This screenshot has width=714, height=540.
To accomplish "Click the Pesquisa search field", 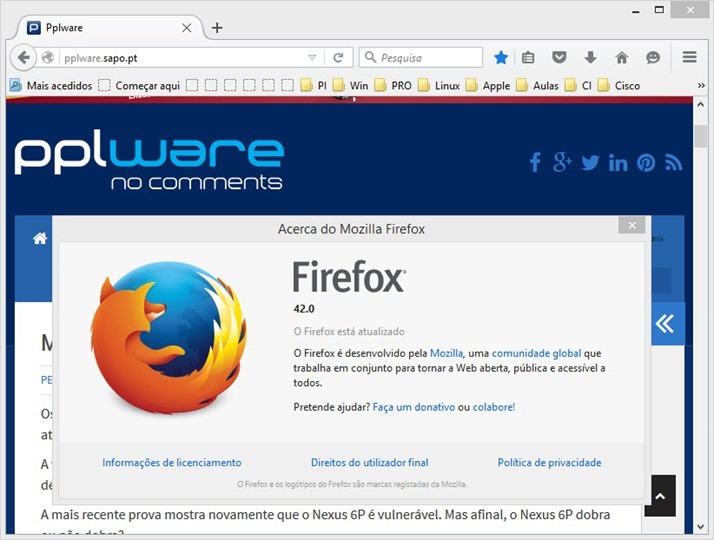I will click(421, 58).
